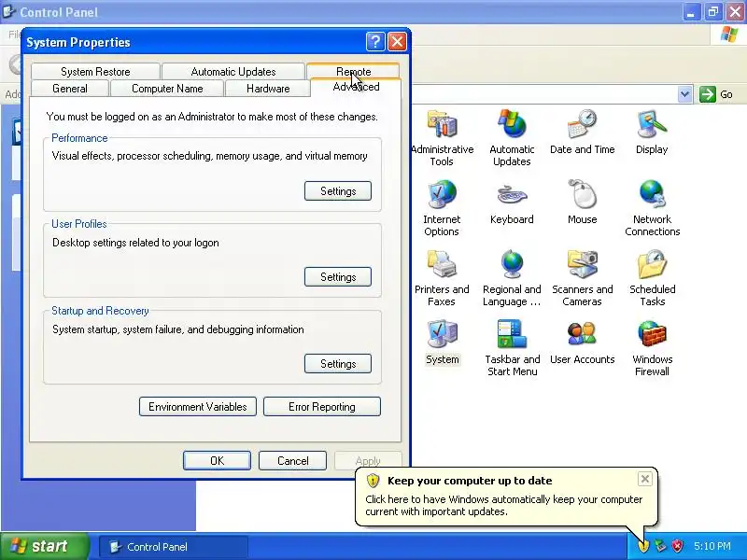Click the Error Reporting button

322,407
